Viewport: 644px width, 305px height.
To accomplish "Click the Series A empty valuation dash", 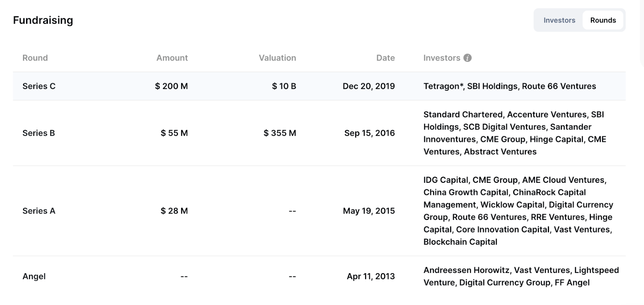I will [x=292, y=211].
